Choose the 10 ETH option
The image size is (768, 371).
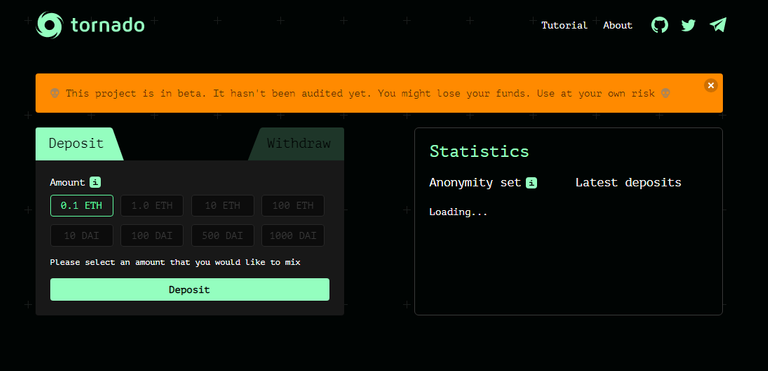[222, 206]
